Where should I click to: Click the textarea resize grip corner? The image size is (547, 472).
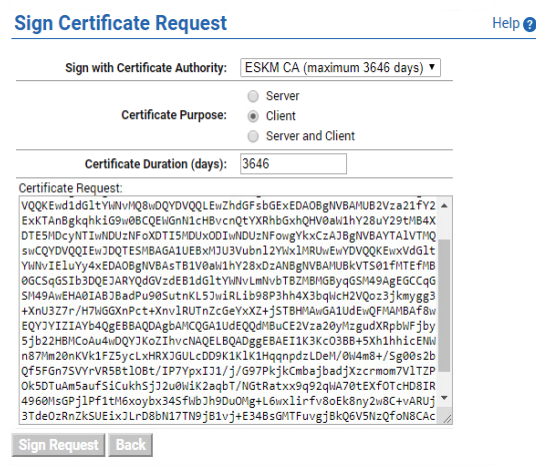[x=447, y=419]
